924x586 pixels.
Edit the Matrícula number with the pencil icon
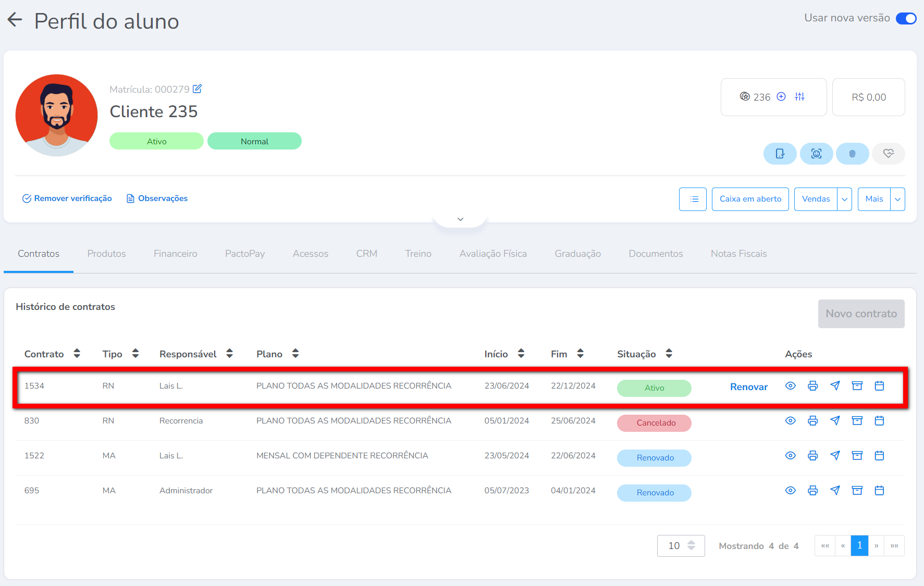(197, 89)
